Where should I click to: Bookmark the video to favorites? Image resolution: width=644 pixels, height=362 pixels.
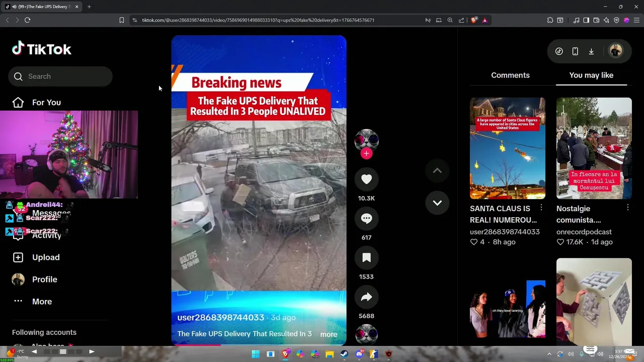coord(366,257)
